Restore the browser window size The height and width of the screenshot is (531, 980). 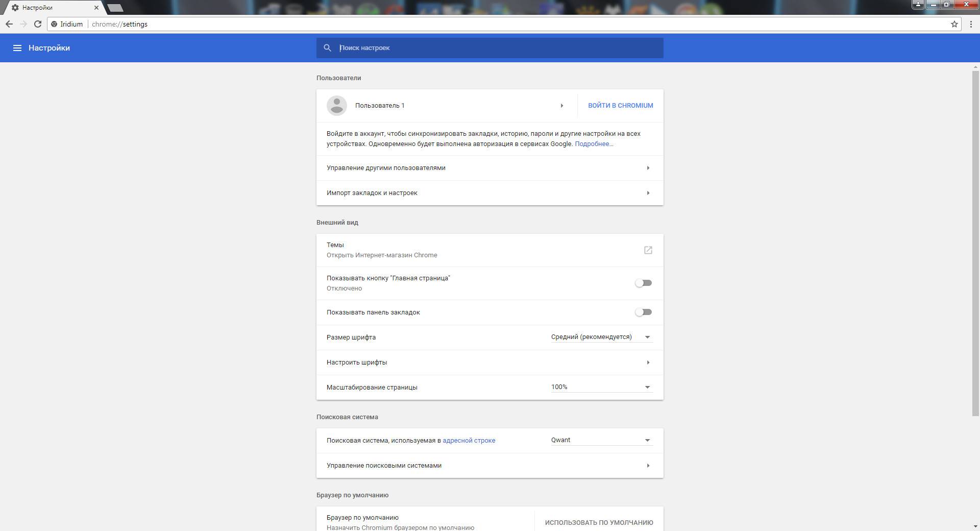(x=946, y=5)
